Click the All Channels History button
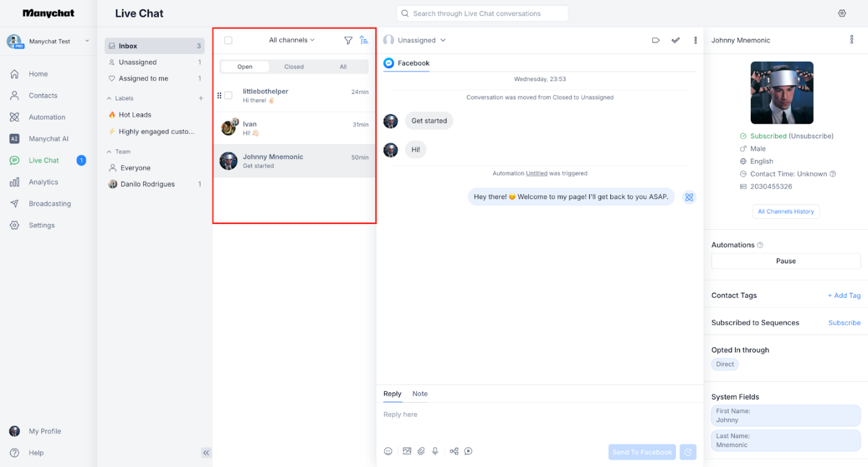Viewport: 868px width, 467px height. point(786,211)
